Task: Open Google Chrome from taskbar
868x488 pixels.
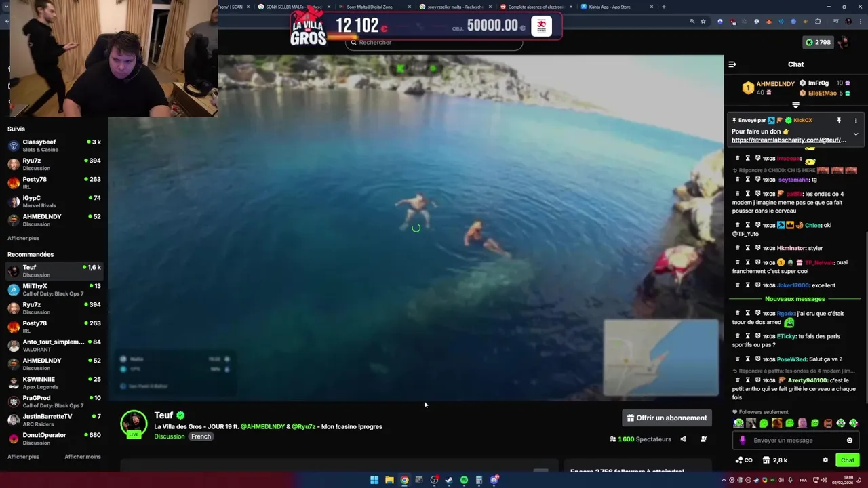Action: coord(404,480)
